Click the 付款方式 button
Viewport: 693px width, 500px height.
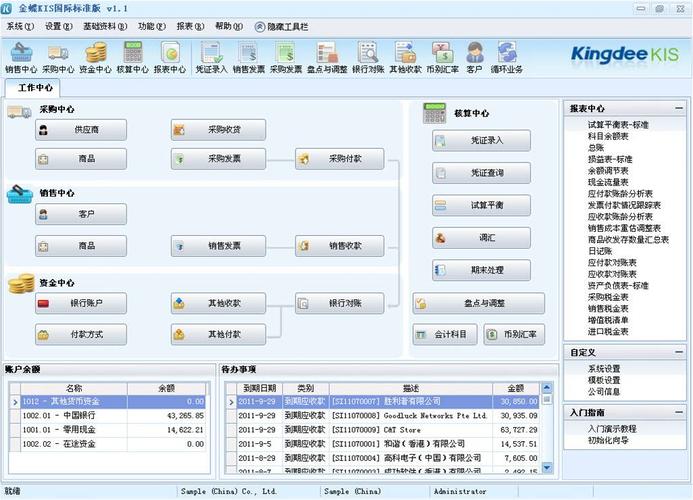[81, 335]
